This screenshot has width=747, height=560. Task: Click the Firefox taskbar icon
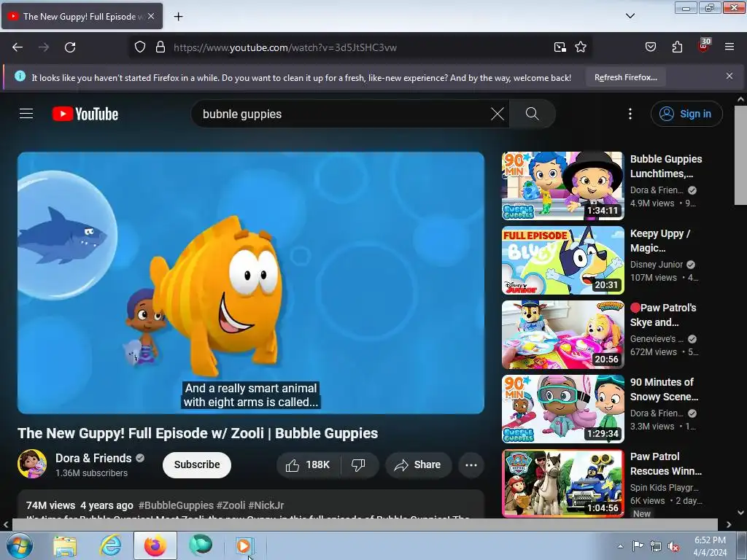[x=155, y=545]
